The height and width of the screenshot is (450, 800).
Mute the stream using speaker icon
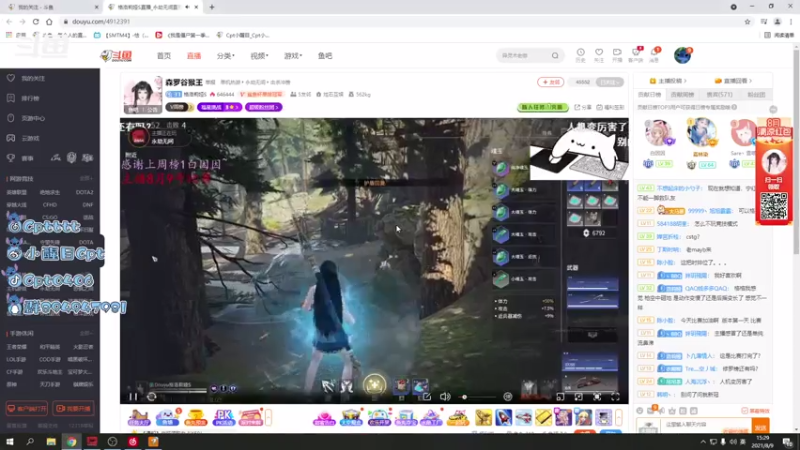pyautogui.click(x=445, y=396)
